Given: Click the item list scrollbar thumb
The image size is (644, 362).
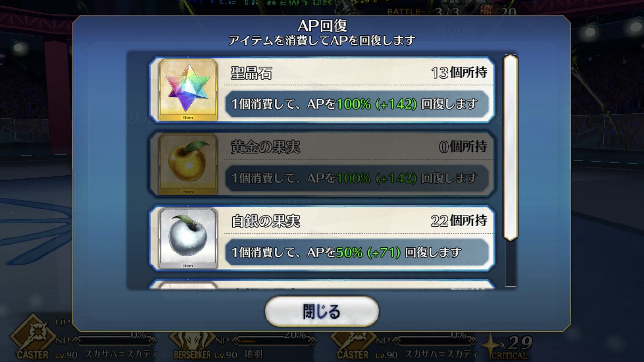Looking at the screenshot, I should 510,147.
